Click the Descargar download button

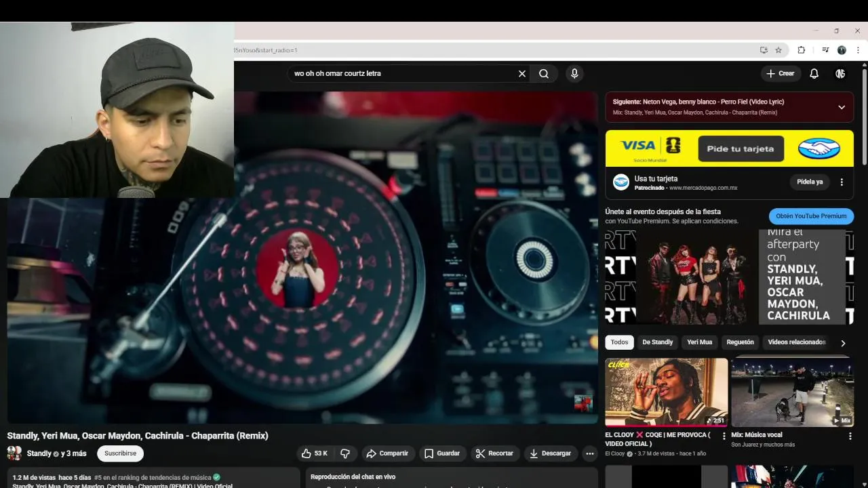click(550, 453)
